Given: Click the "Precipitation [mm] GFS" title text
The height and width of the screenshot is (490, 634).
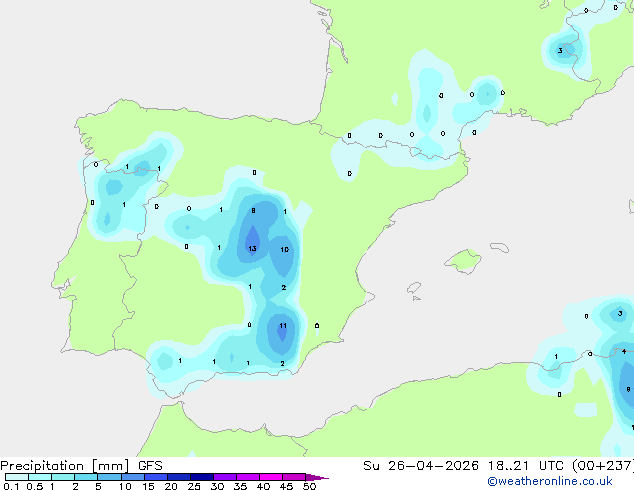Looking at the screenshot, I should tap(81, 466).
